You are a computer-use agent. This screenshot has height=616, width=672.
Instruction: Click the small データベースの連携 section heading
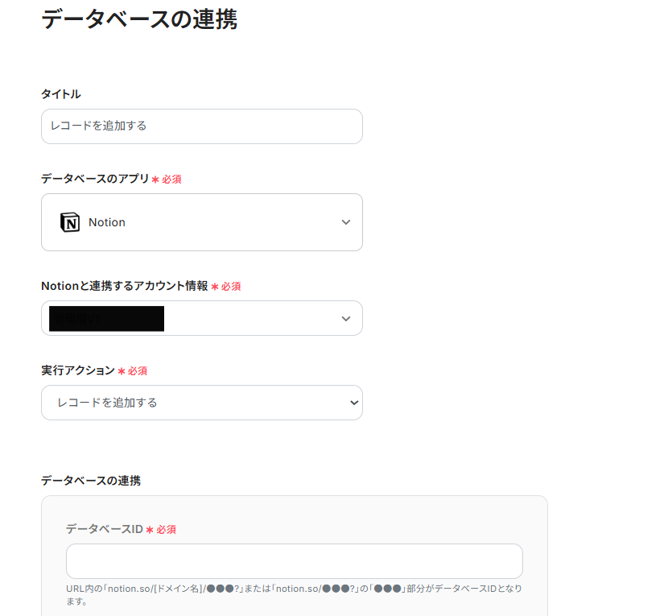tap(91, 481)
